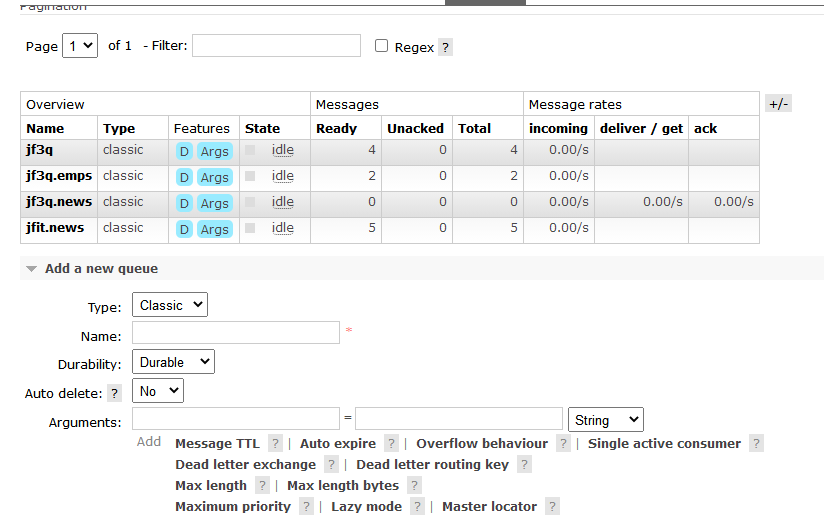Focus the Arguments key field
Screen dimensions: 824x520
click(x=236, y=419)
